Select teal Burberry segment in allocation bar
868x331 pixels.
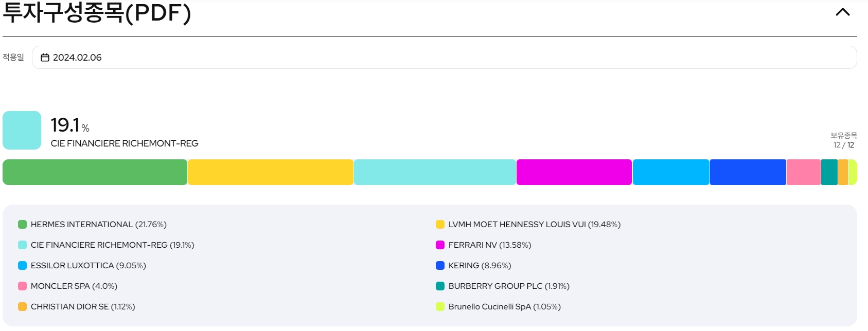tap(829, 172)
